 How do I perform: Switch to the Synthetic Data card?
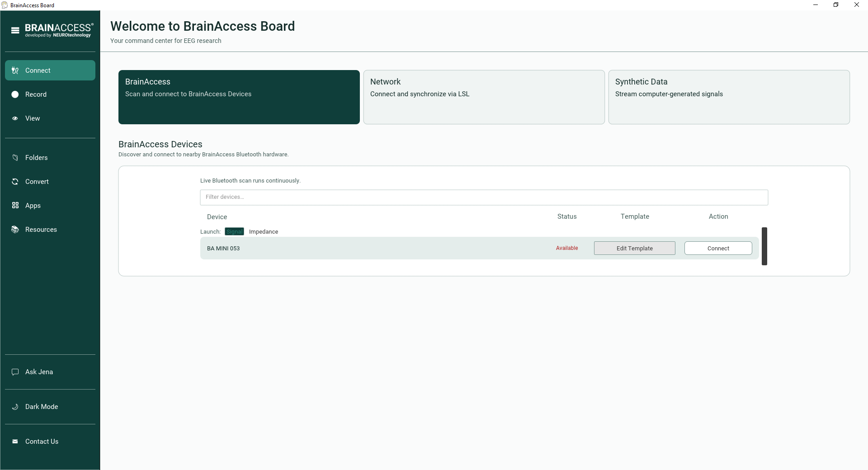[x=729, y=97]
